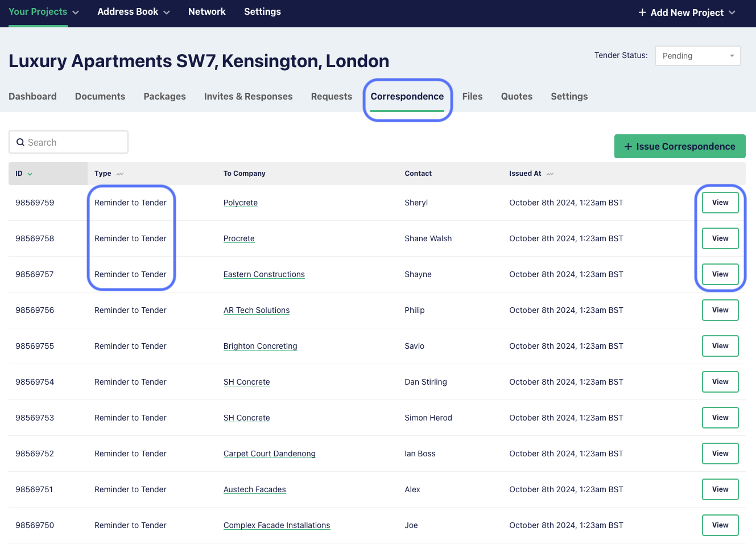Viewport: 756px width, 544px height.
Task: View SH Concrete correspondence for Simon Herod
Action: pos(720,418)
